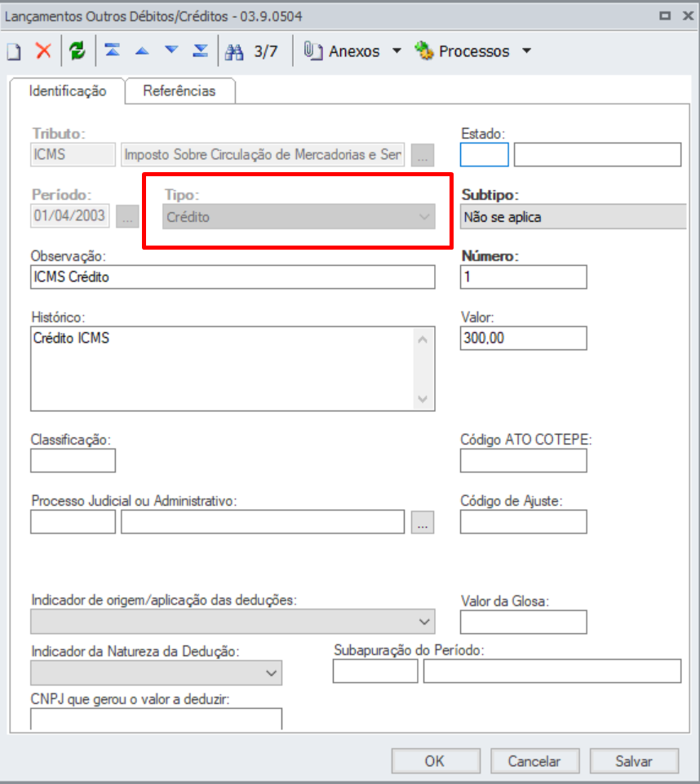Click the Código de Ajuste field

(524, 521)
